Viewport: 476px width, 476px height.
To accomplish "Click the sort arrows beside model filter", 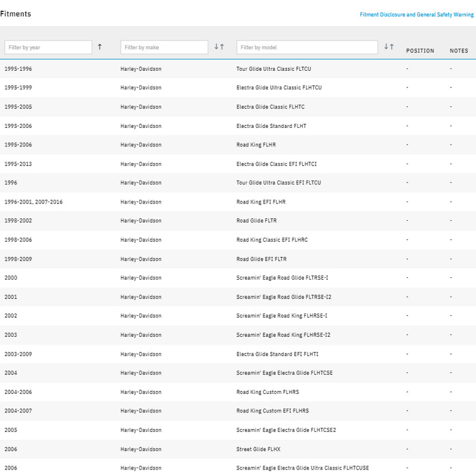I will (x=389, y=47).
